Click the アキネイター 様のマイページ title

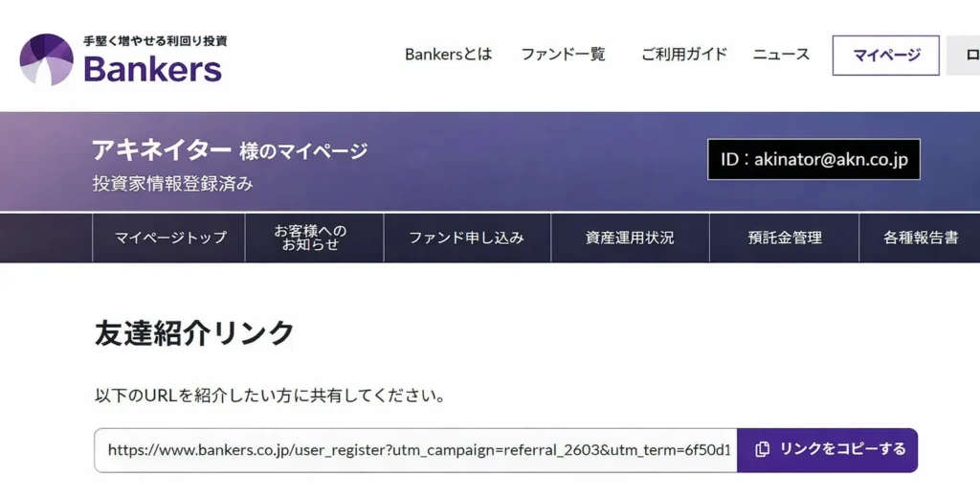(x=230, y=150)
